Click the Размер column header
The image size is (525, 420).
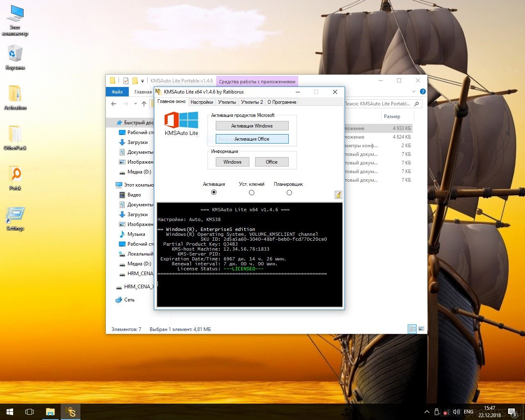[392, 116]
